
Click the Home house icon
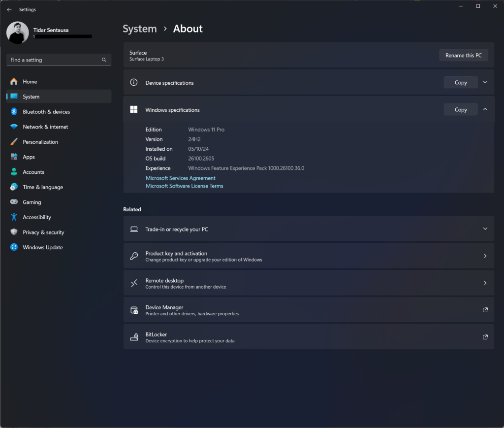point(14,81)
